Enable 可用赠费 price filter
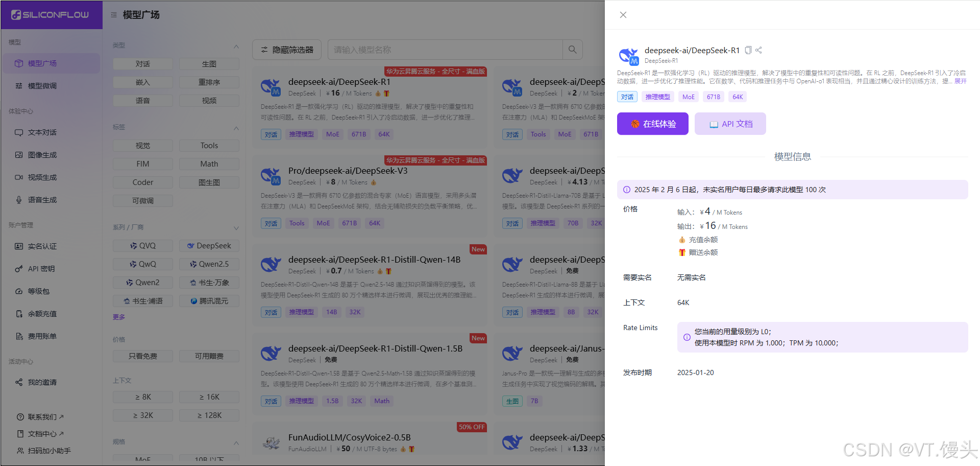Image resolution: width=980 pixels, height=466 pixels. tap(209, 356)
